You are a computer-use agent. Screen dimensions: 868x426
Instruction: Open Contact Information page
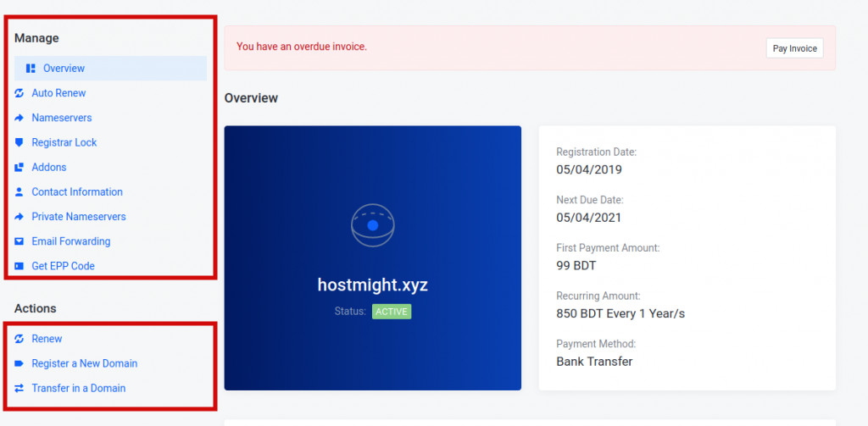77,192
